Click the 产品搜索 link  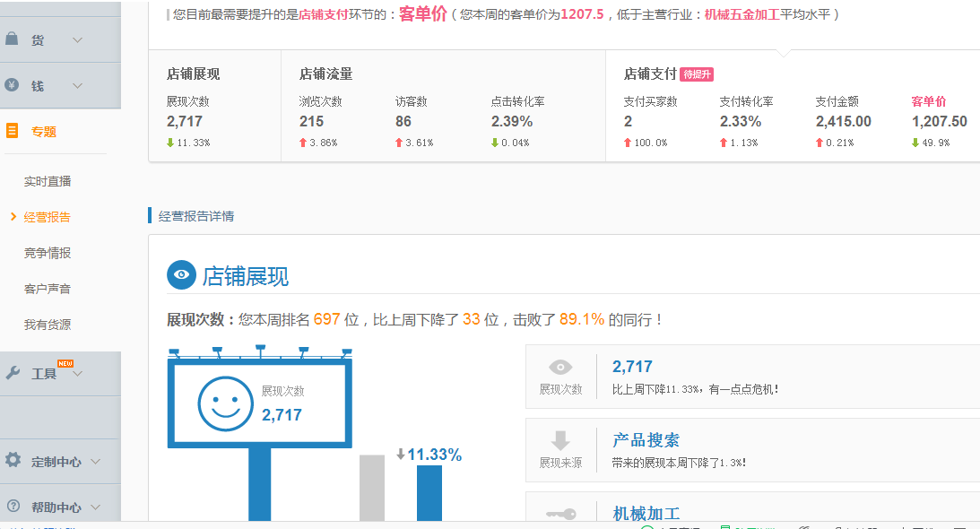point(646,440)
